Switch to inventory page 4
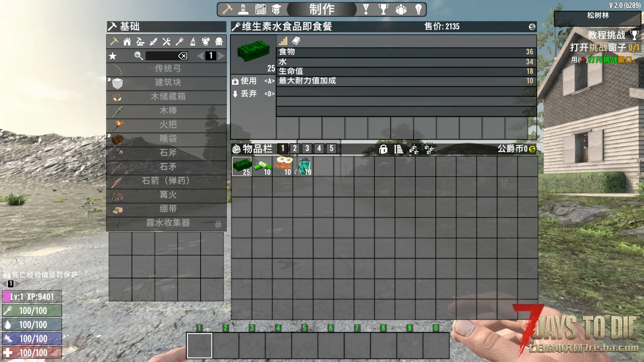Screen dimensions: 644x362 point(319,149)
